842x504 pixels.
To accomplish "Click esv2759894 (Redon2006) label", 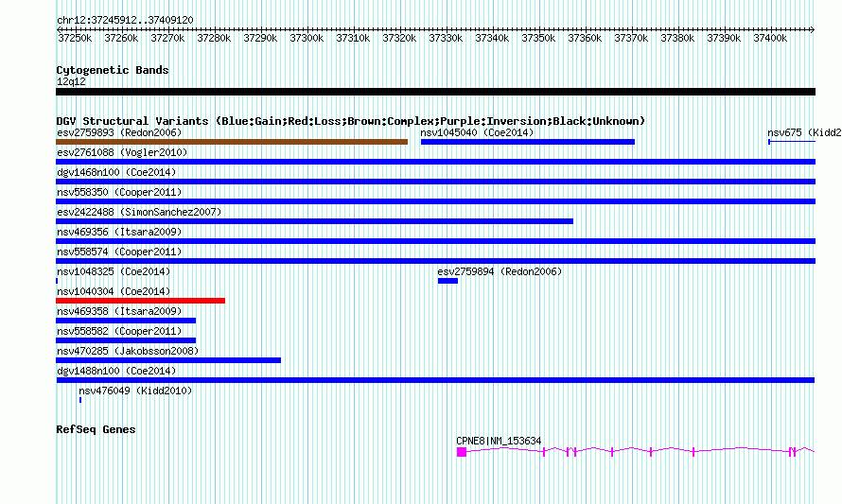I will 500,271.
